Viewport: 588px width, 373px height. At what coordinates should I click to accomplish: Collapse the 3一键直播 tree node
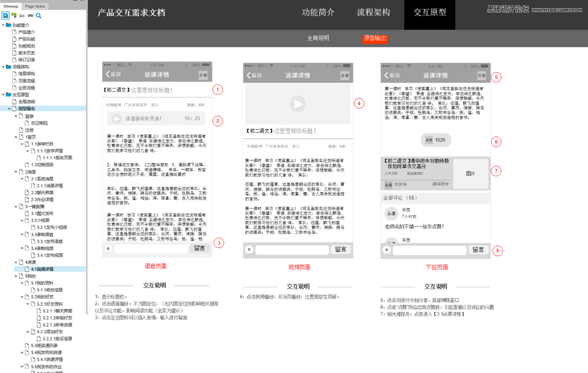pyautogui.click(x=16, y=206)
